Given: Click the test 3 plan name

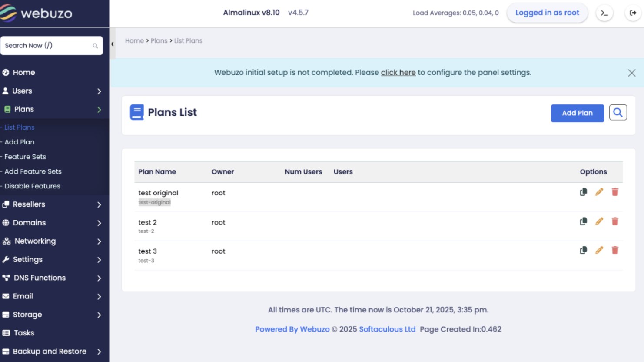Looking at the screenshot, I should point(148,251).
